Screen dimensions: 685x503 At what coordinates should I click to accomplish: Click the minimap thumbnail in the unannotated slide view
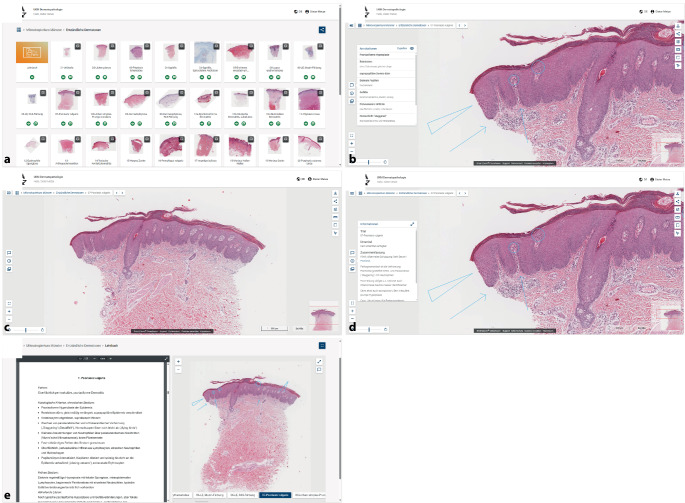[320, 317]
